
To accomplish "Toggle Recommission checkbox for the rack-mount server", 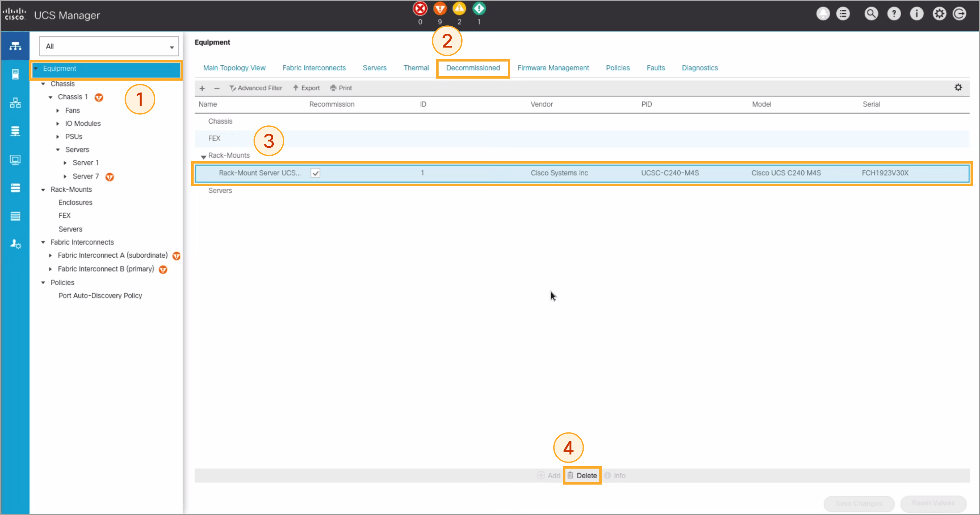I will pos(315,173).
